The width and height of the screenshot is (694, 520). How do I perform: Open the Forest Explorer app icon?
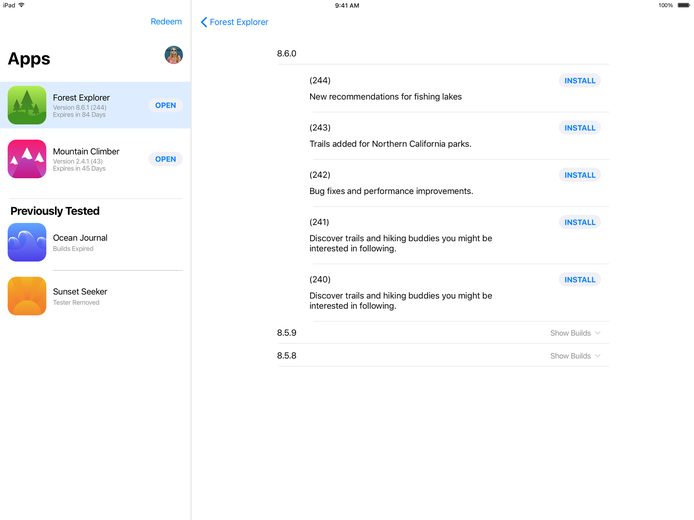(x=27, y=105)
